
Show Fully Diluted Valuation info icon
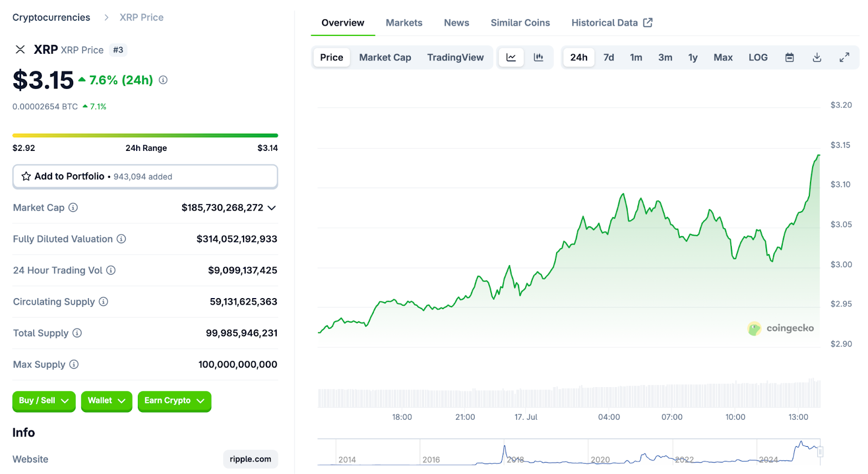122,239
